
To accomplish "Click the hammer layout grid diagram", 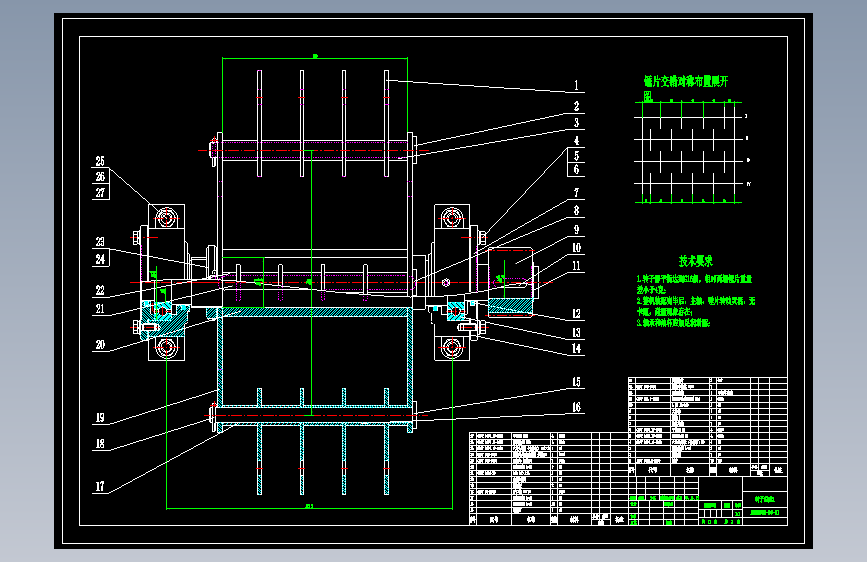I will (688, 152).
